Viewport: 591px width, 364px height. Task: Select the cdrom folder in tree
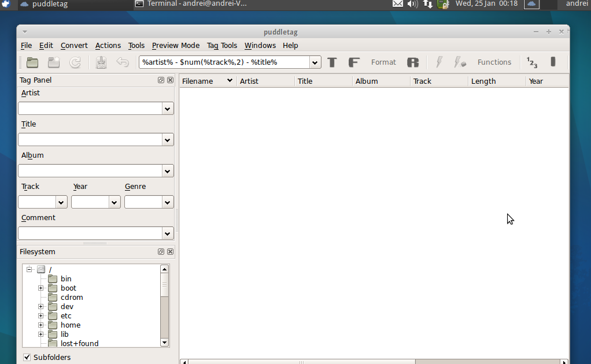[x=72, y=298]
